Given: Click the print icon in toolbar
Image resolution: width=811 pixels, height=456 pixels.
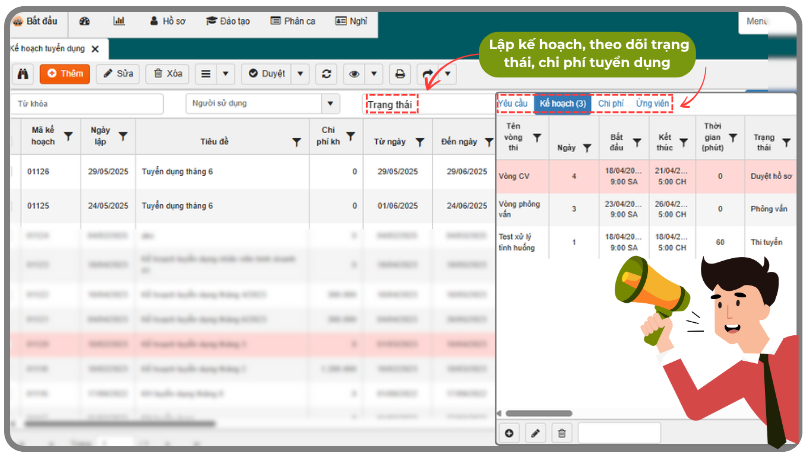Looking at the screenshot, I should click(x=400, y=74).
